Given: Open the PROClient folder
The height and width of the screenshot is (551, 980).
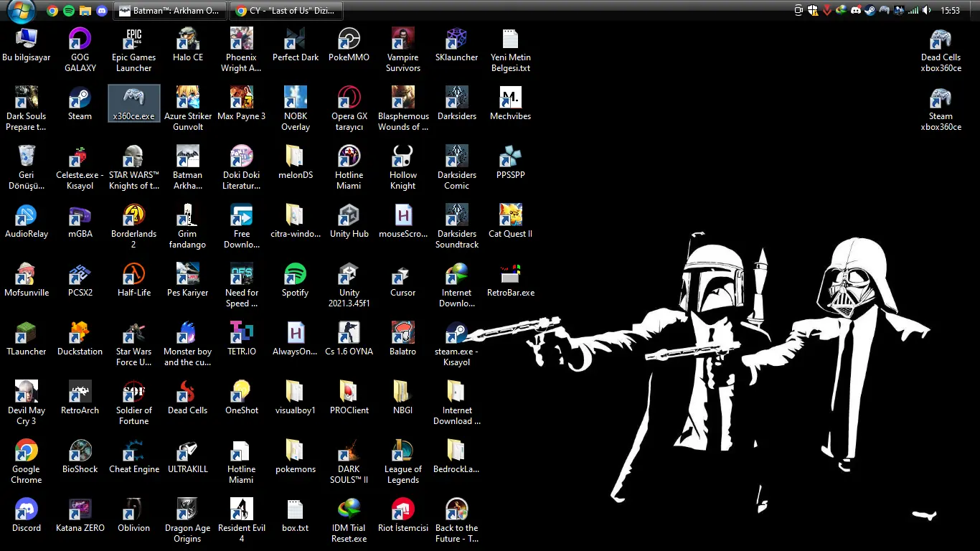Looking at the screenshot, I should (x=349, y=397).
